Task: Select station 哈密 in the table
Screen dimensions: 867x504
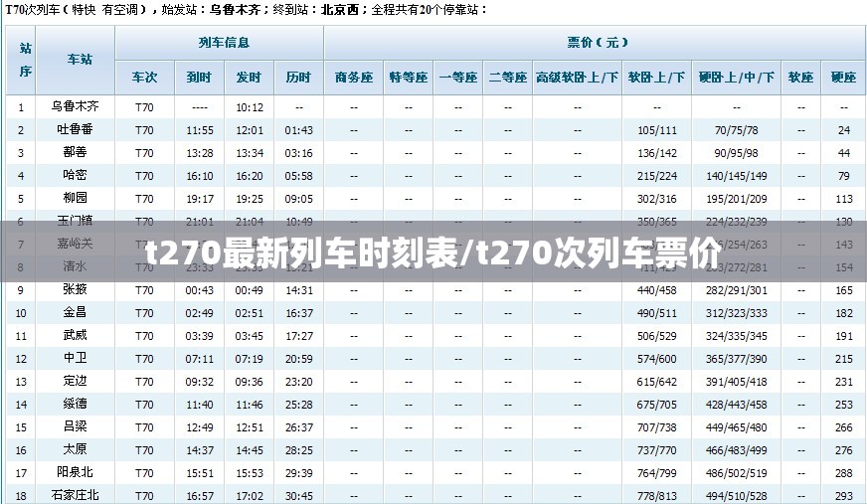Action: pyautogui.click(x=76, y=175)
